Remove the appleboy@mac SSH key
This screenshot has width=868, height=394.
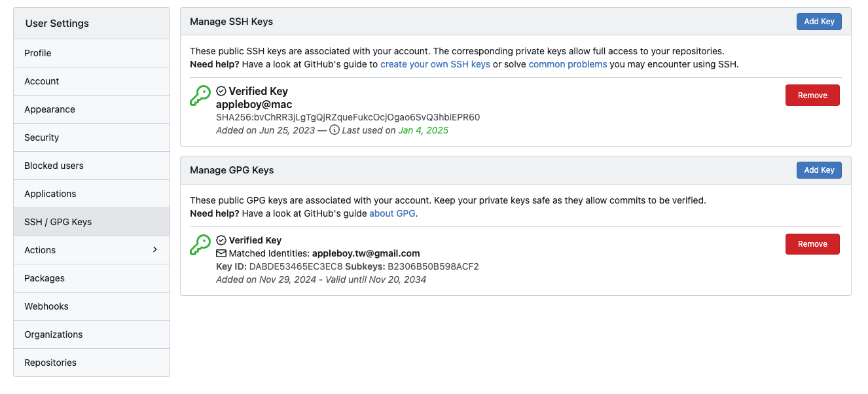click(x=812, y=96)
